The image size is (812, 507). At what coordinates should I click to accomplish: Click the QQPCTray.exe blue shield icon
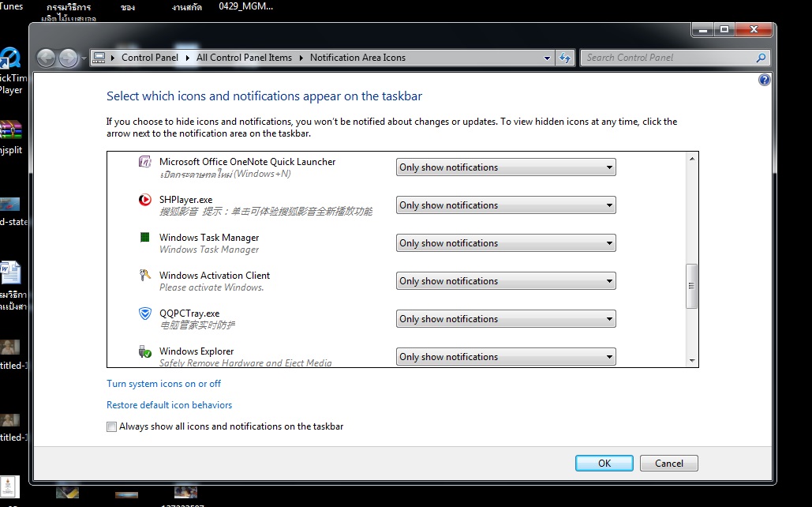coord(144,313)
